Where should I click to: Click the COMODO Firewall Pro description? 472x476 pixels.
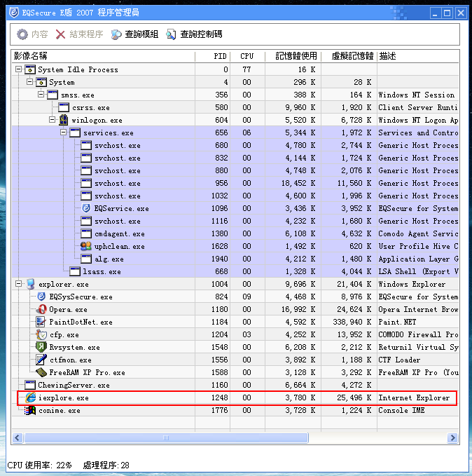pos(418,334)
